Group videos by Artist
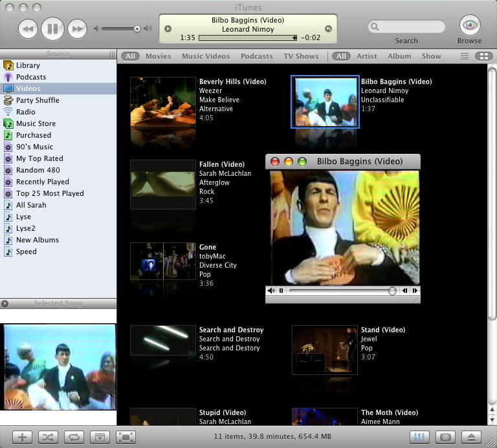This screenshot has height=448, width=497. tap(367, 56)
